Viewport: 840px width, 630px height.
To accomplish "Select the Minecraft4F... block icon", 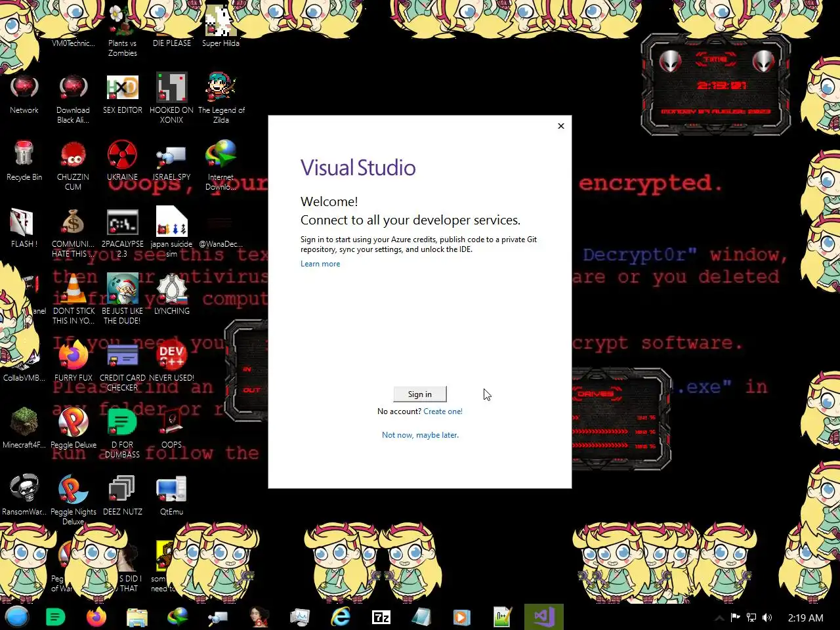I will (x=24, y=429).
